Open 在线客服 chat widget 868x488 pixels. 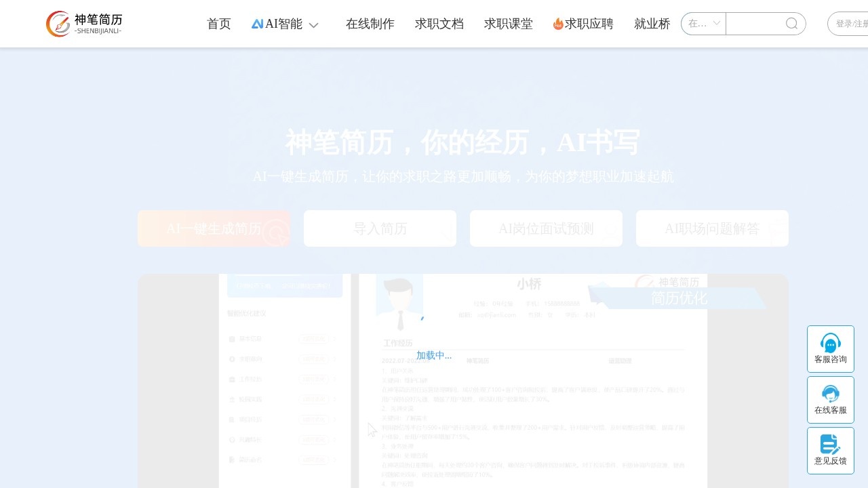pos(831,400)
